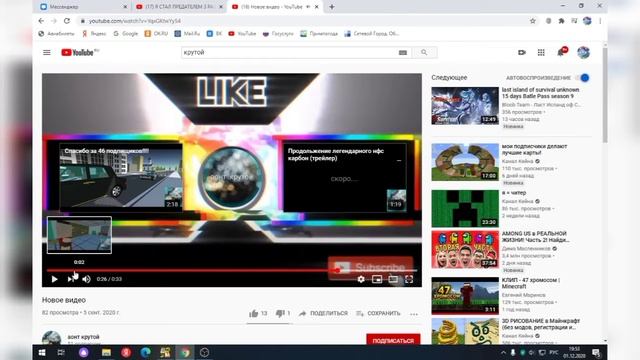Image resolution: width=640 pixels, height=360 pixels.
Task: Close the Мессенджер tab
Action: click(125, 7)
